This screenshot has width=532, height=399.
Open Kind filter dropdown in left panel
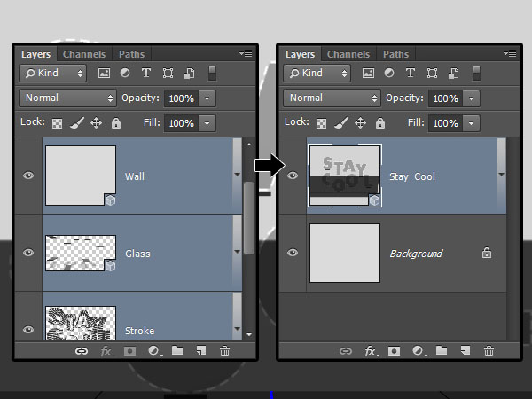tap(53, 74)
